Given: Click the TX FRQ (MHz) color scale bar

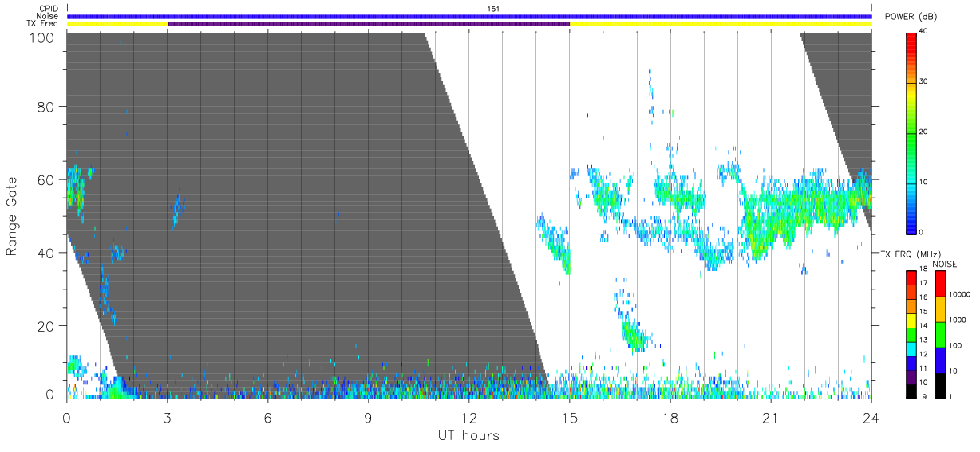Looking at the screenshot, I should [x=911, y=333].
